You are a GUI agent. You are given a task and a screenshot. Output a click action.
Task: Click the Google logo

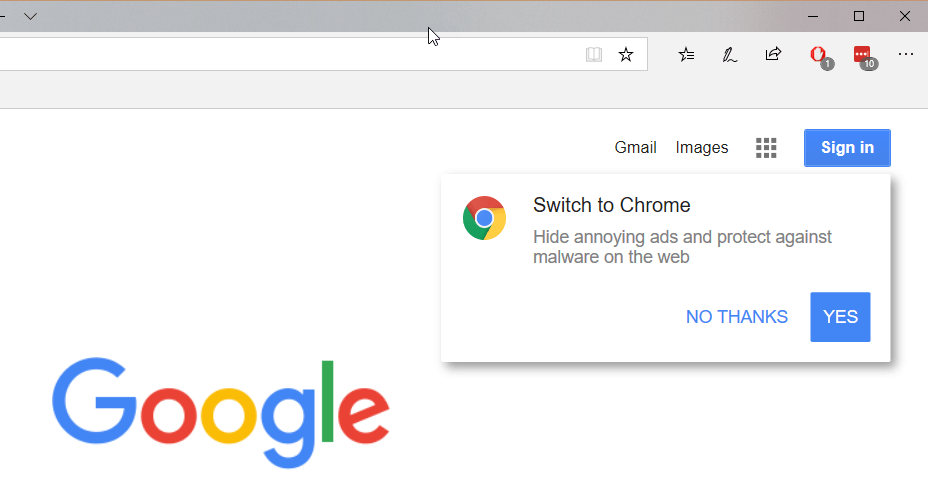pos(221,412)
